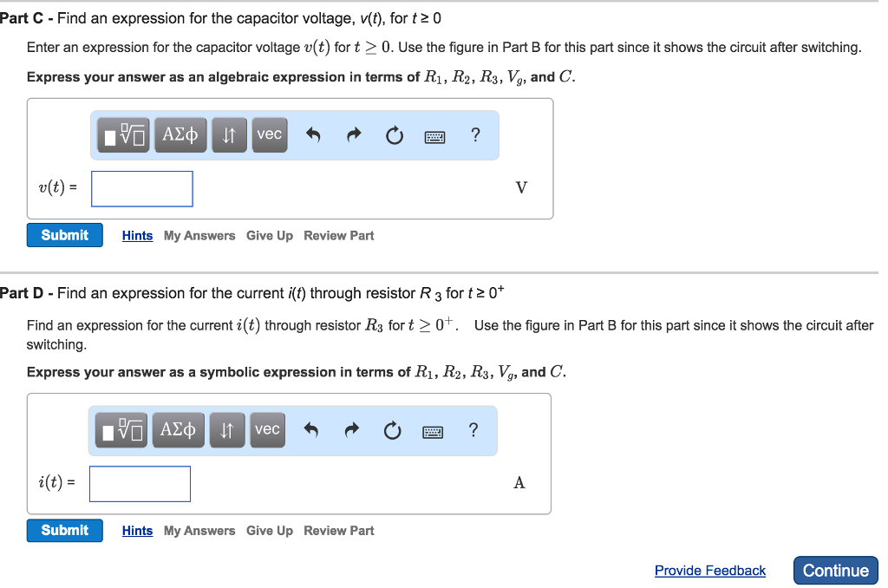
Task: Give Up on Part D
Action: tap(269, 530)
